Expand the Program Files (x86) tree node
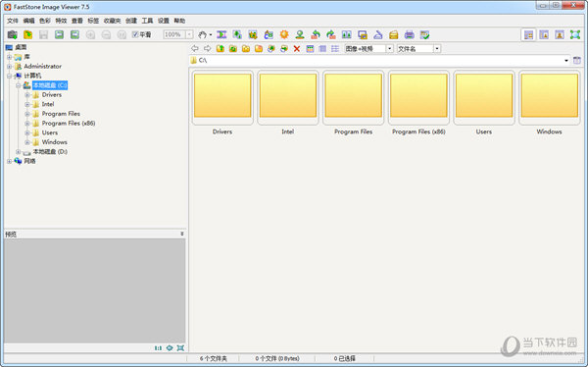Screen dimensions: 588x367 pos(27,124)
